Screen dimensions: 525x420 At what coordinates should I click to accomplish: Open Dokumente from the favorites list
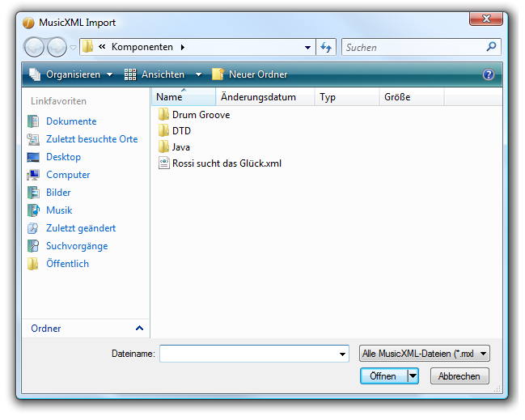(70, 121)
